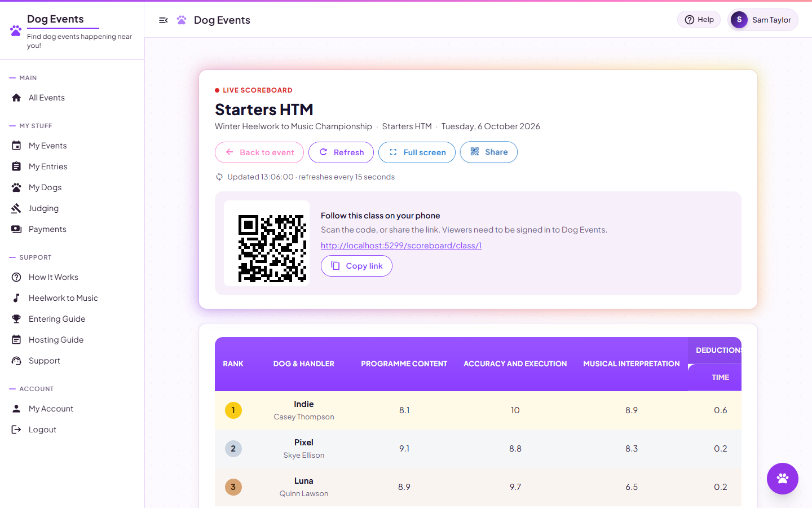Click the Programme Content column header
This screenshot has height=508, width=812.
coord(404,364)
